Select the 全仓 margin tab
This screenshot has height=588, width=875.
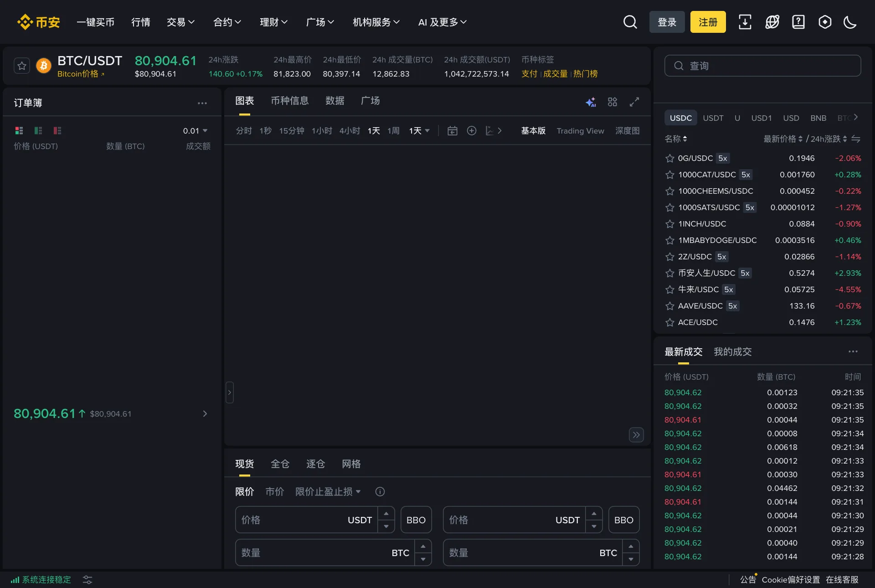(280, 464)
